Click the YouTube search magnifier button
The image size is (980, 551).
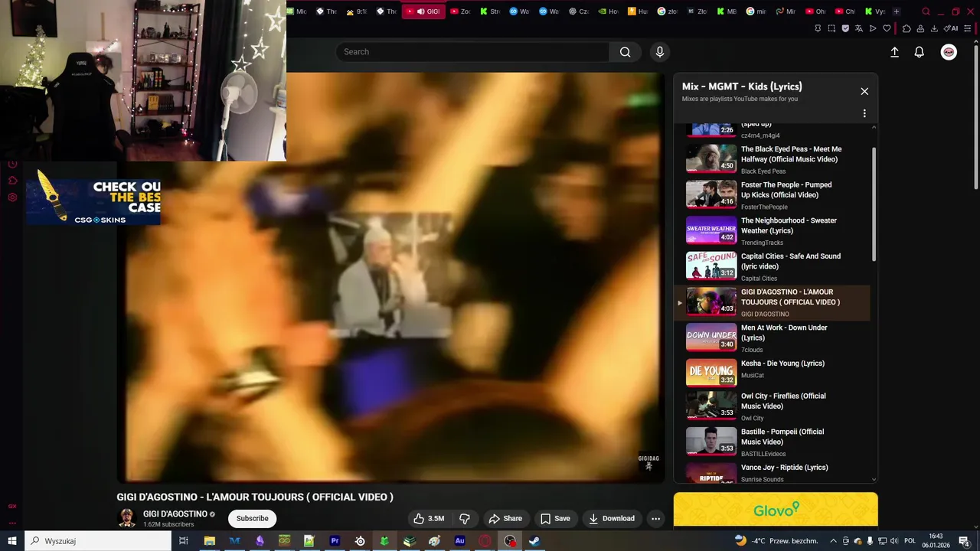(626, 52)
